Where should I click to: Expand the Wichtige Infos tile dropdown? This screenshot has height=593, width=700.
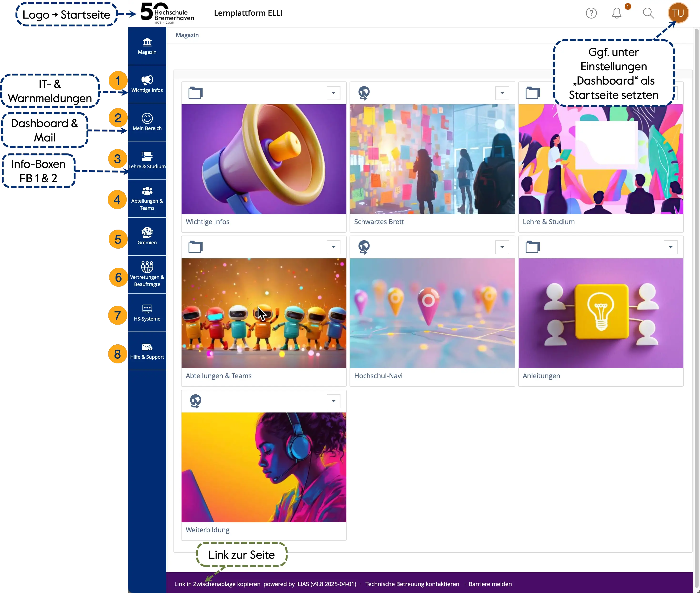pos(333,93)
